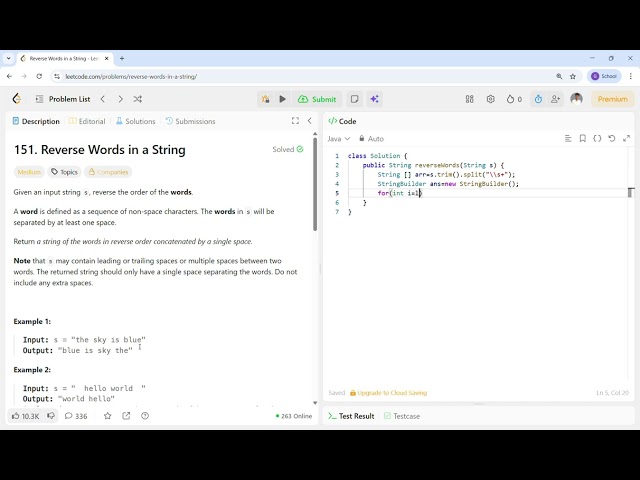Open the Java language dropdown
Viewport: 640px width, 480px height.
pyautogui.click(x=339, y=139)
